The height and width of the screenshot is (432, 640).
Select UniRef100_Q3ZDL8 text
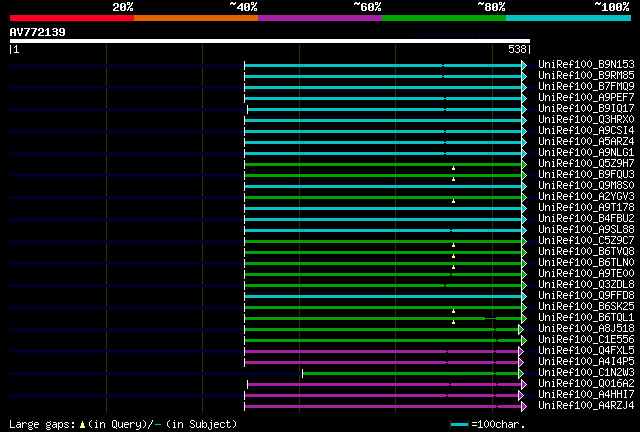click(586, 285)
